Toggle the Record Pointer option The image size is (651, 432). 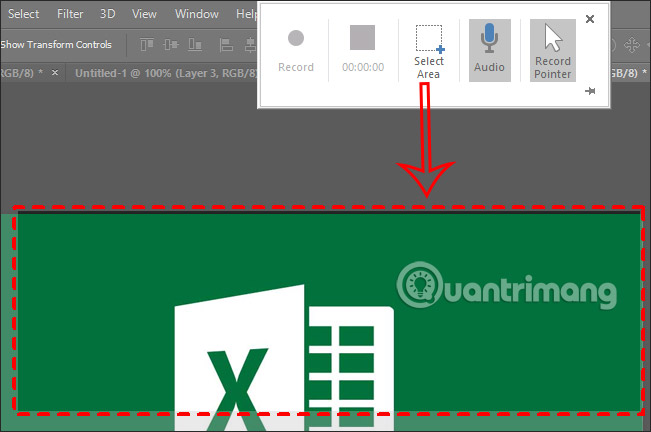pyautogui.click(x=553, y=50)
